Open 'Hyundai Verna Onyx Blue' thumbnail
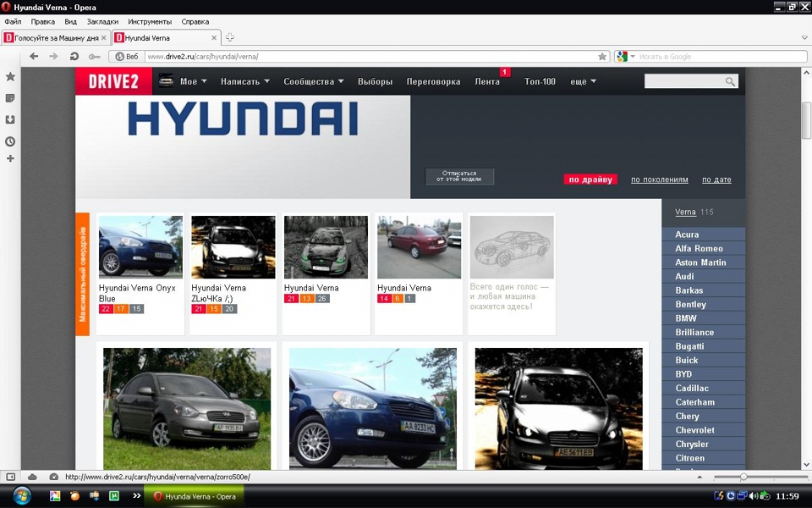The image size is (812, 508). (140, 247)
